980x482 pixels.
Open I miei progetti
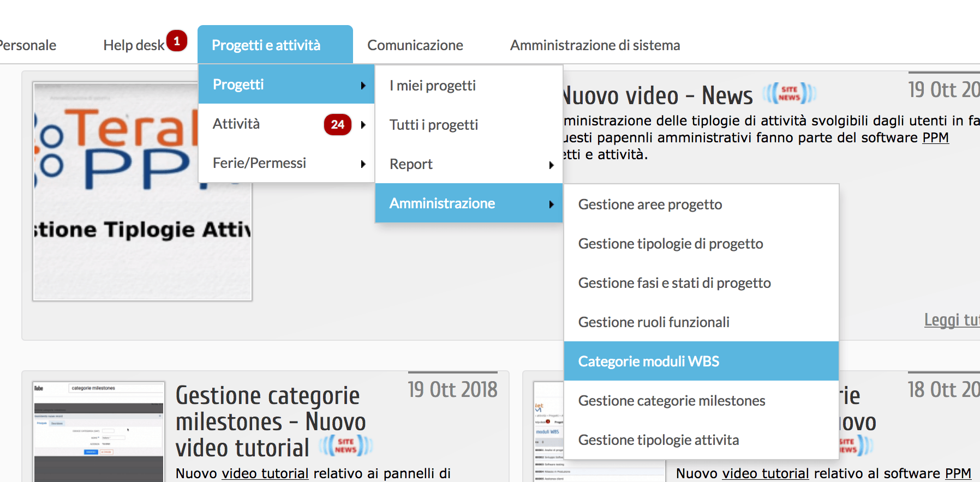pyautogui.click(x=469, y=86)
